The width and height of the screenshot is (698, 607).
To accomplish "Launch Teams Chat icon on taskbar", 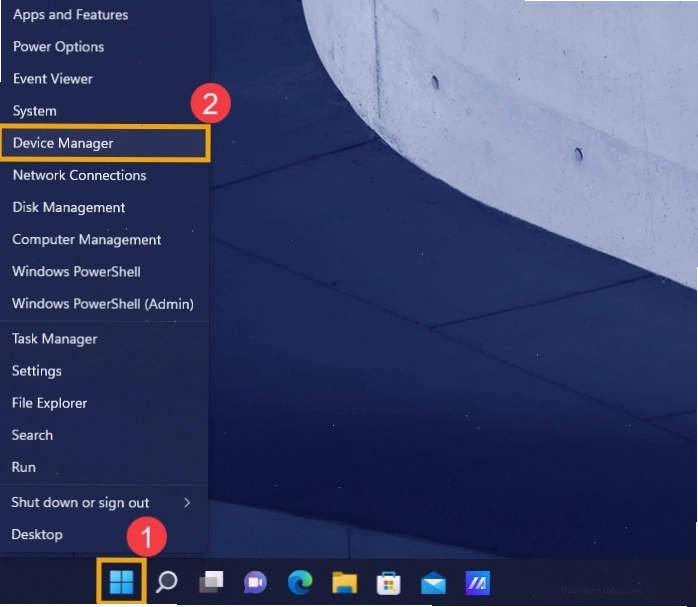I will [255, 583].
